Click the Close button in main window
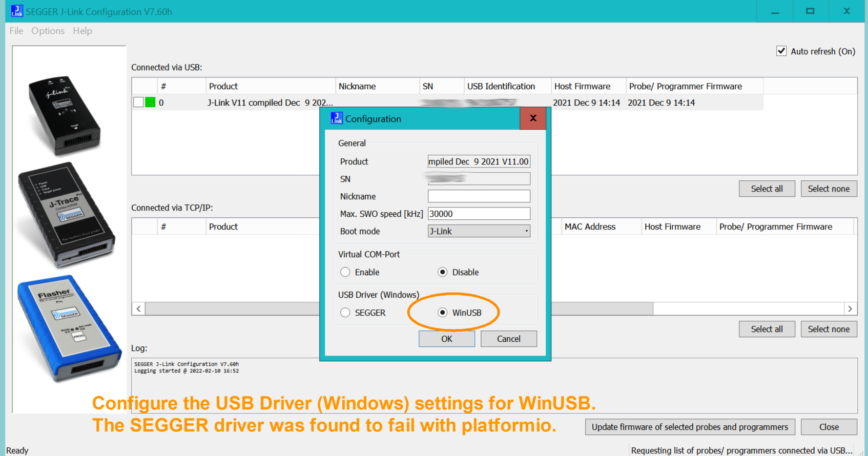This screenshot has width=868, height=456. [x=829, y=427]
